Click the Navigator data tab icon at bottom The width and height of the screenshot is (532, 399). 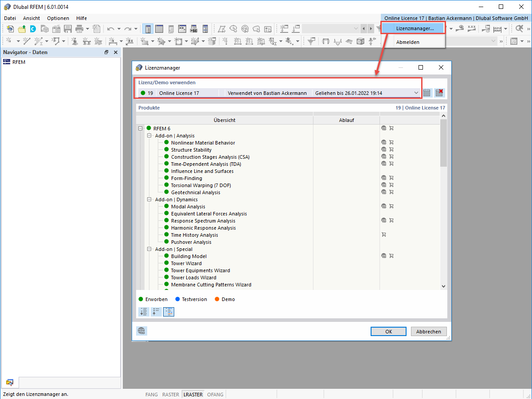(9, 382)
